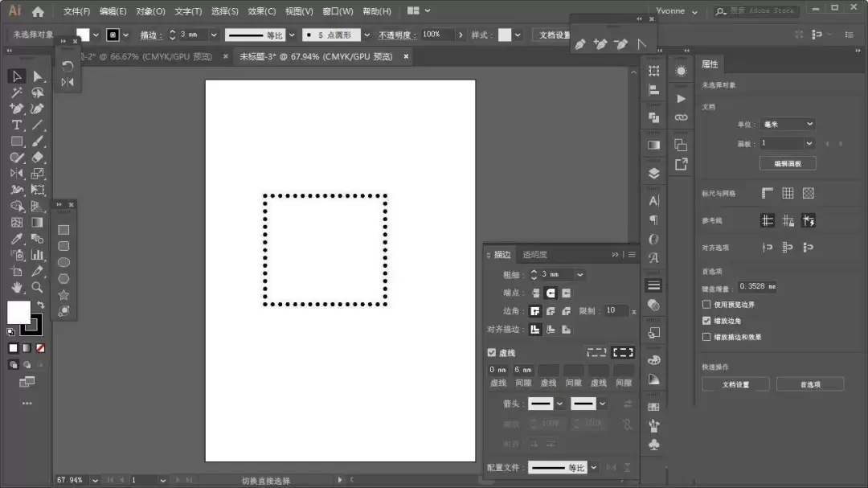The width and height of the screenshot is (868, 488).
Task: Switch to 未标题-3 document tab
Action: tap(316, 56)
